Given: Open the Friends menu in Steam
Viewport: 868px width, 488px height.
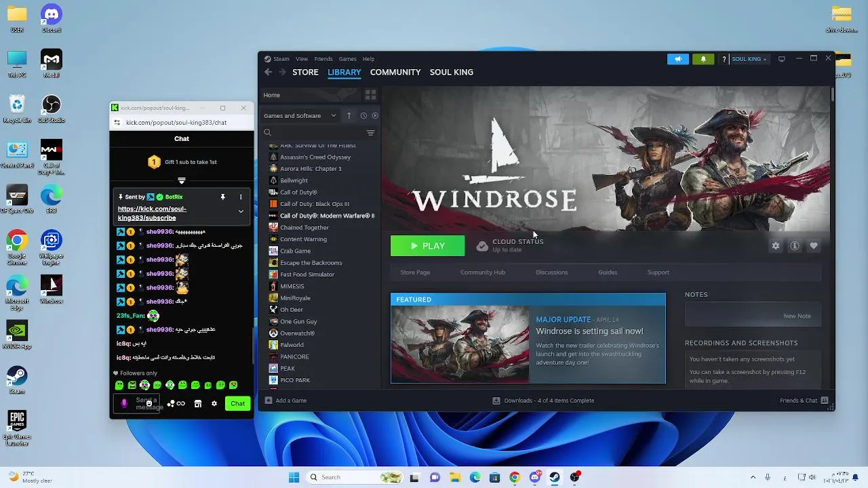Looking at the screenshot, I should coord(323,59).
